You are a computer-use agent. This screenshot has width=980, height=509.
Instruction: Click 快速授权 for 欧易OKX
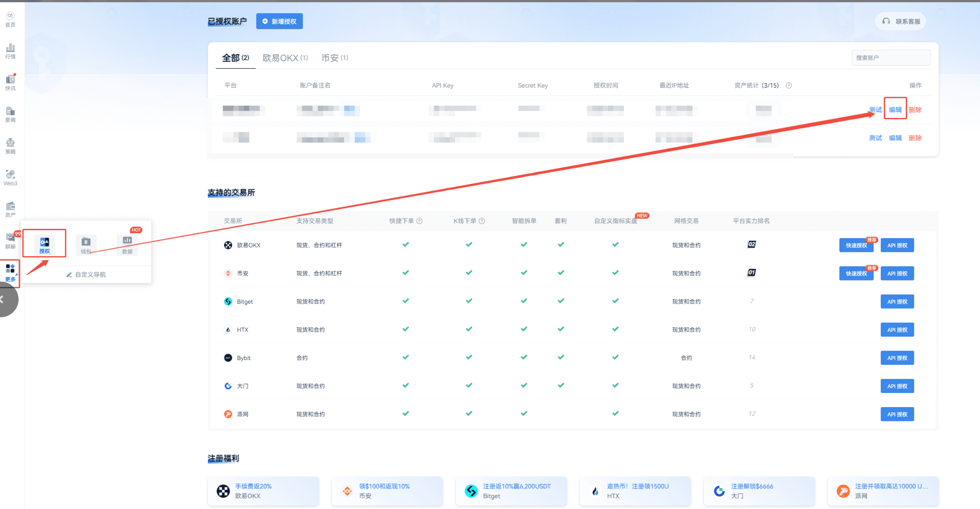click(856, 245)
